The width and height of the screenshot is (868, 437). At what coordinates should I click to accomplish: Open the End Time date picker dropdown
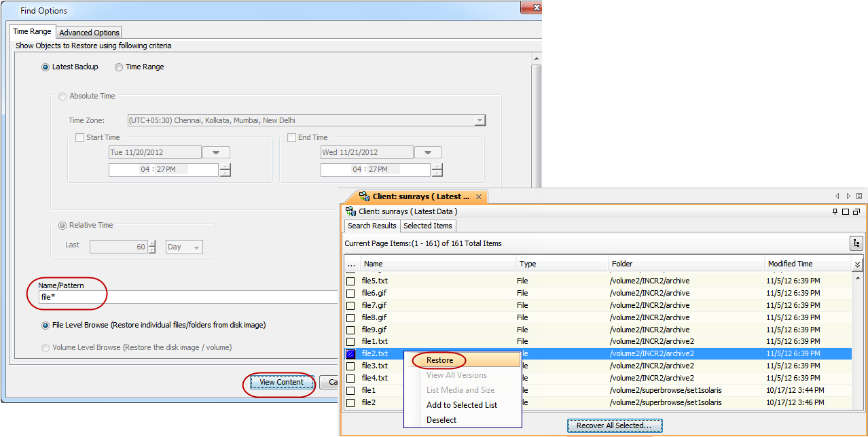(428, 152)
